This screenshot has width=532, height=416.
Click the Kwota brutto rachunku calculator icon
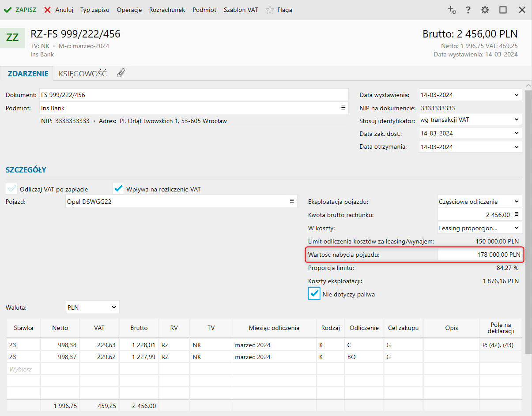tap(517, 215)
